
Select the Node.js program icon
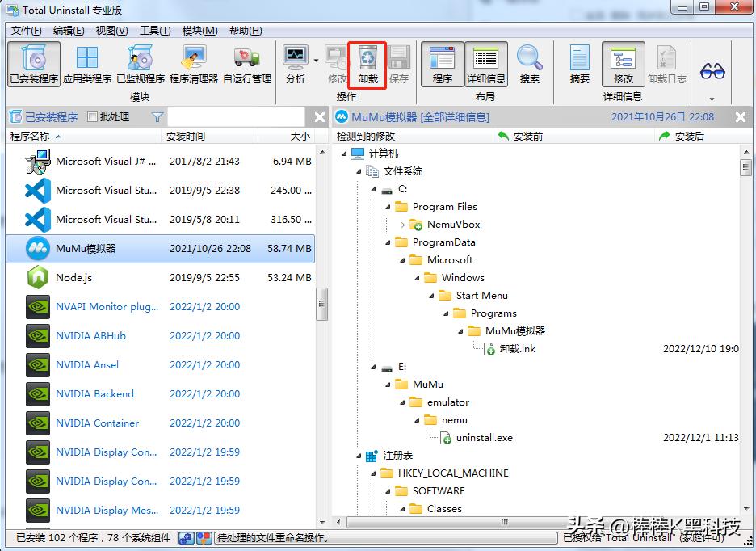point(38,278)
